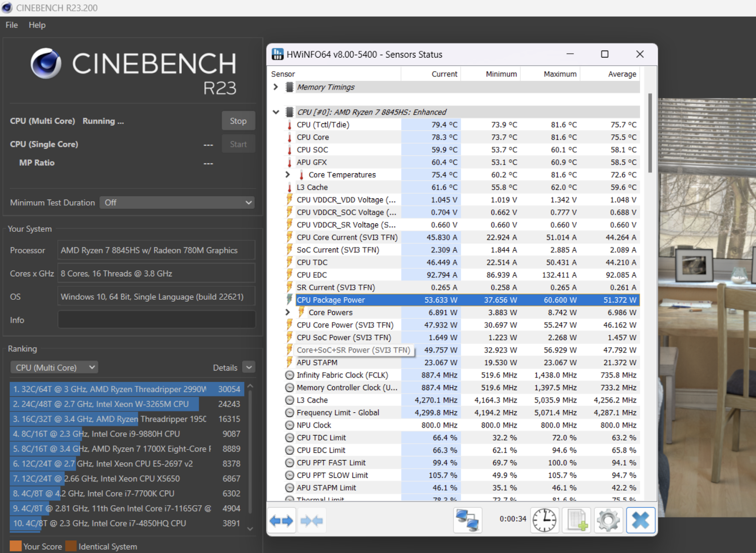Open the Minimum Test Duration dropdown
The image size is (756, 553).
click(177, 203)
